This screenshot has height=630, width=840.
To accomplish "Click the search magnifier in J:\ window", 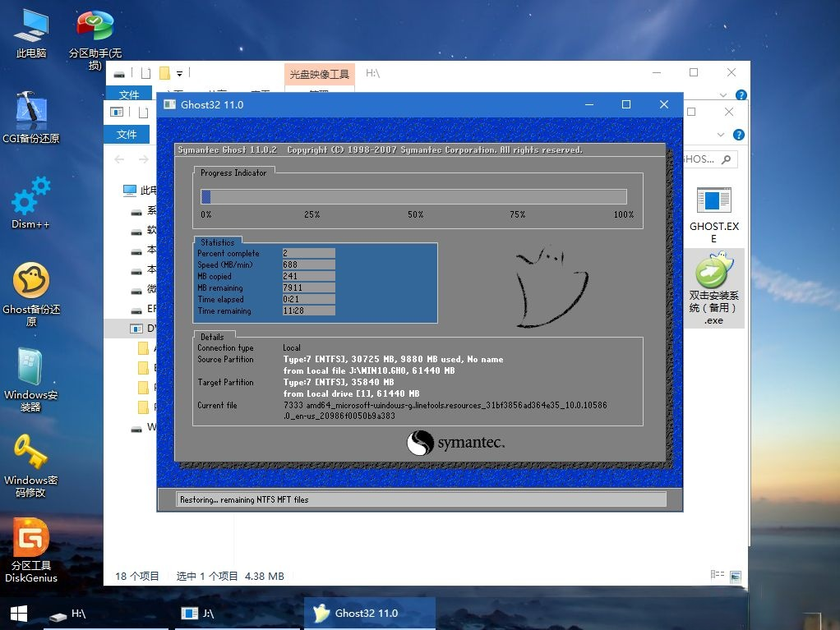I will [726, 159].
